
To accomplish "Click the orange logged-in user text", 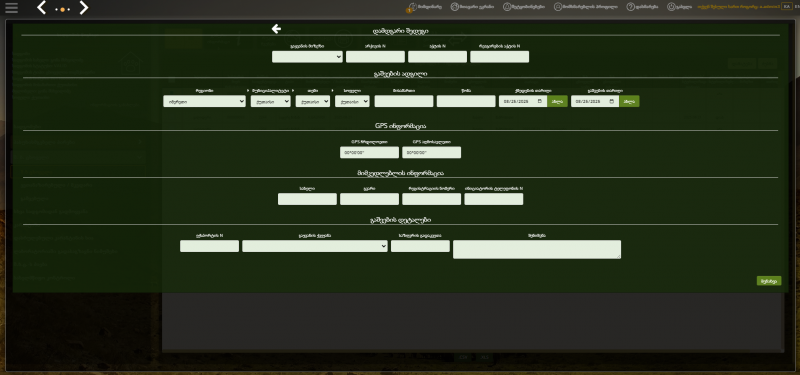I will click(738, 7).
